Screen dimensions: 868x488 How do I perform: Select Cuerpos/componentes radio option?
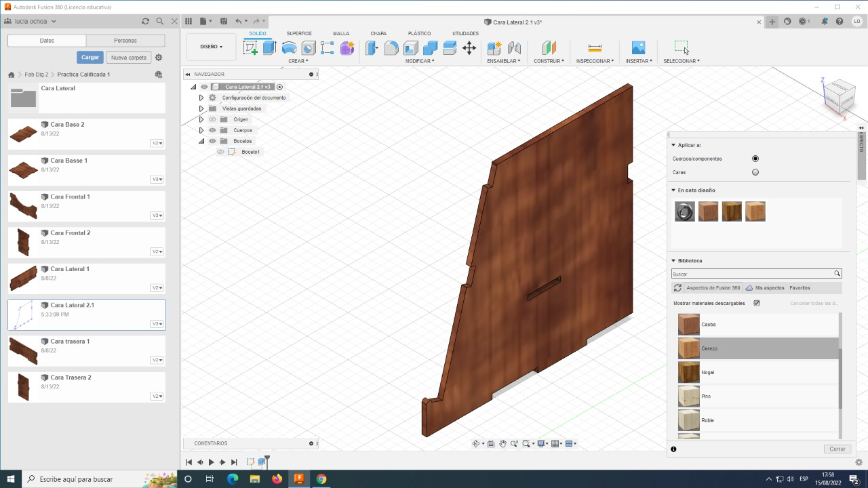(x=755, y=159)
